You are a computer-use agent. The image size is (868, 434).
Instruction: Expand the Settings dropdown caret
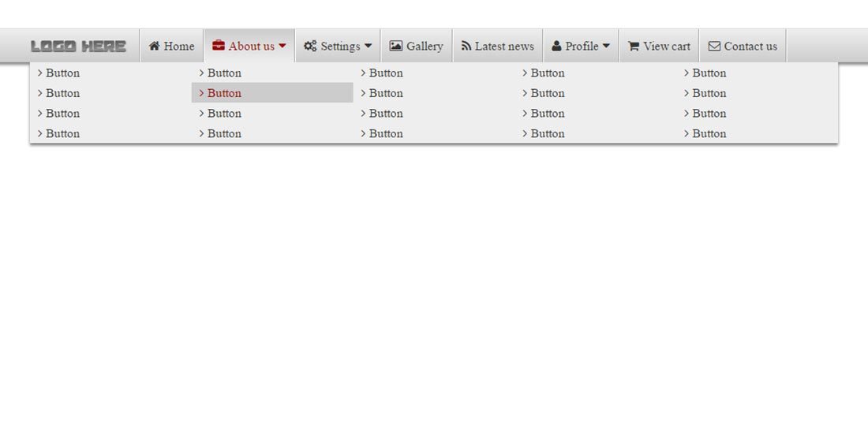click(x=369, y=46)
